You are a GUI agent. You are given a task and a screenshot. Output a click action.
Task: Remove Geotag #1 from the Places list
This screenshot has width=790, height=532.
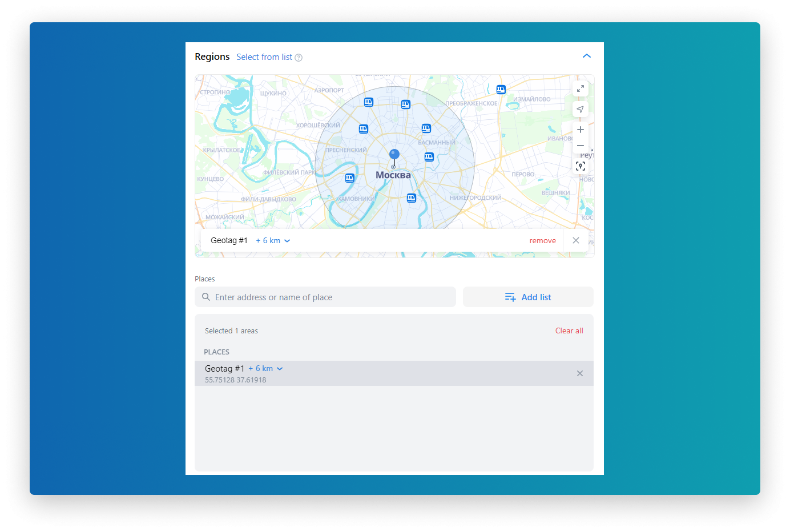579,373
